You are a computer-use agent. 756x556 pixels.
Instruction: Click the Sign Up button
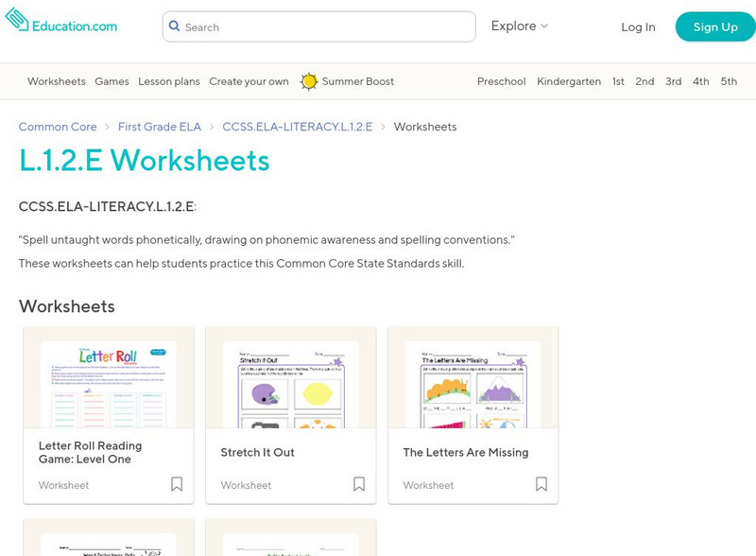coord(715,27)
